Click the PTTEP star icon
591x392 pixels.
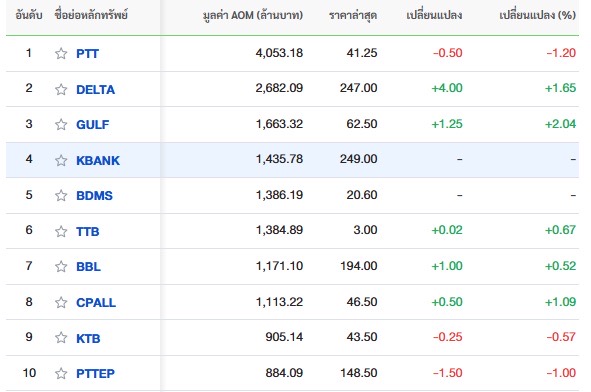coord(61,373)
